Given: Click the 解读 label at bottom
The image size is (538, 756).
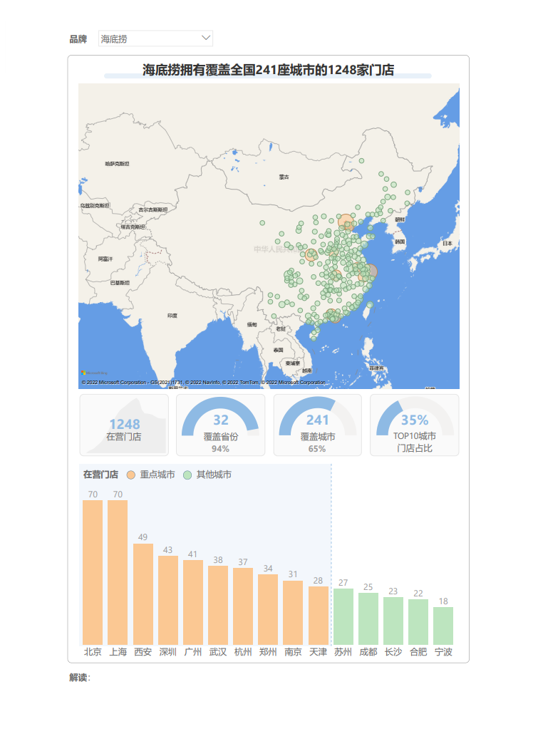Looking at the screenshot, I should [80, 678].
